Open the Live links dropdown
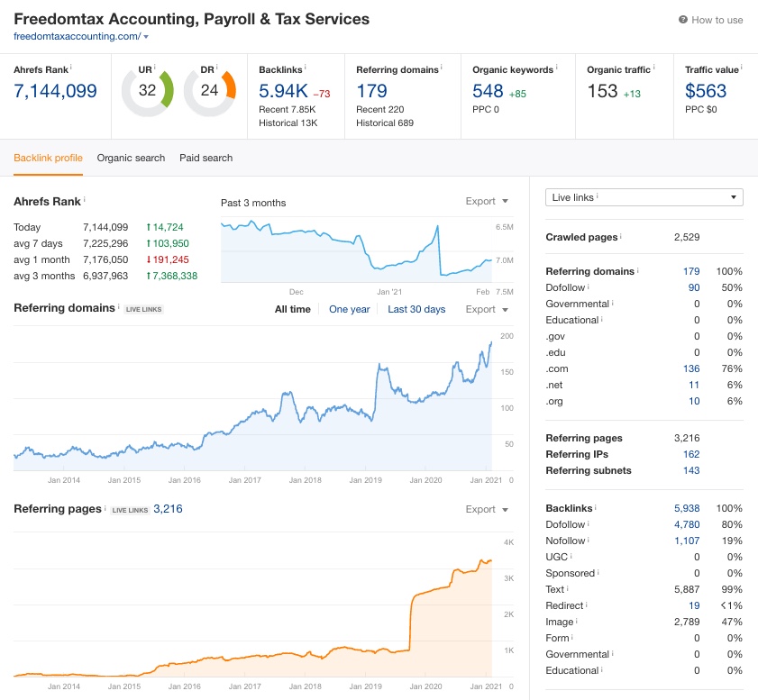 tap(644, 197)
